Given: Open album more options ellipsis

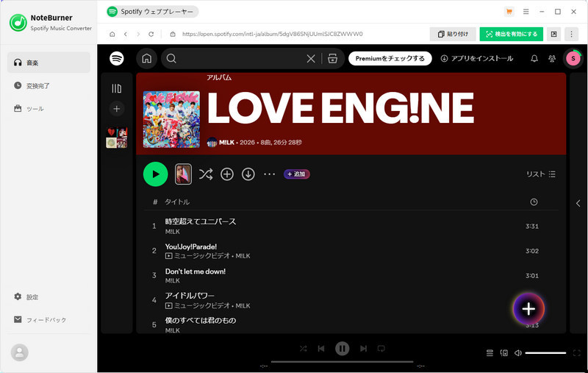Looking at the screenshot, I should 269,174.
